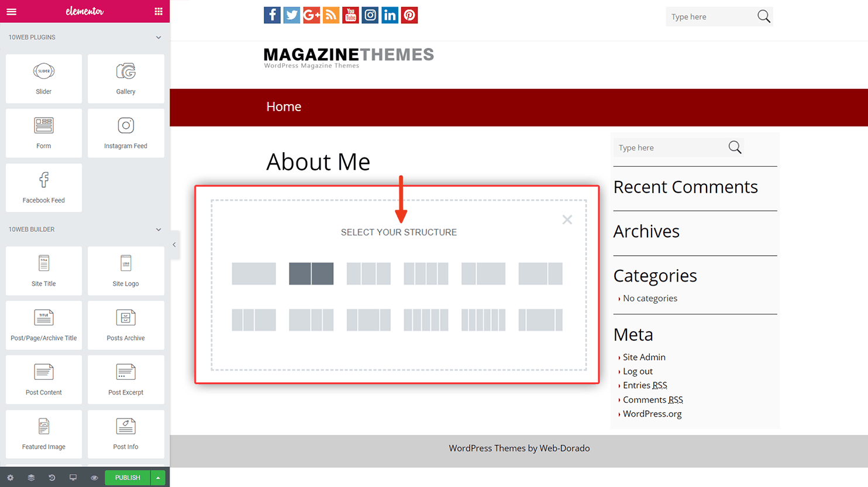Select the Site Title widget

click(x=44, y=270)
